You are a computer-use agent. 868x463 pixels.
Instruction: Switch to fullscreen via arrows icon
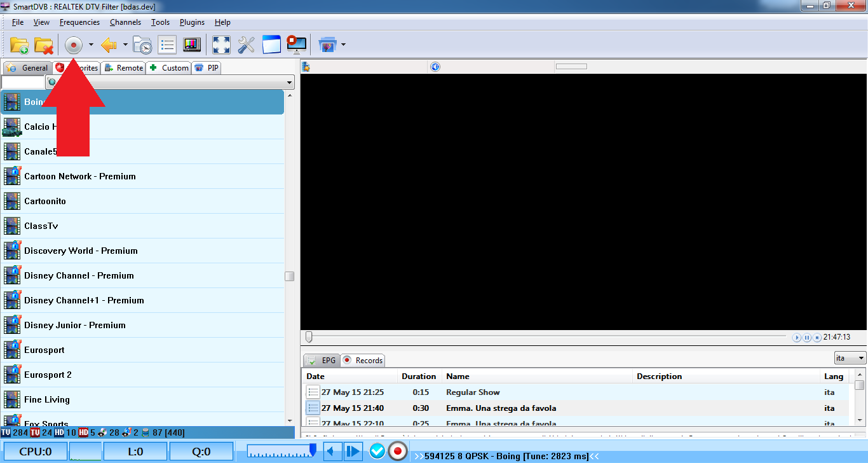coord(221,45)
